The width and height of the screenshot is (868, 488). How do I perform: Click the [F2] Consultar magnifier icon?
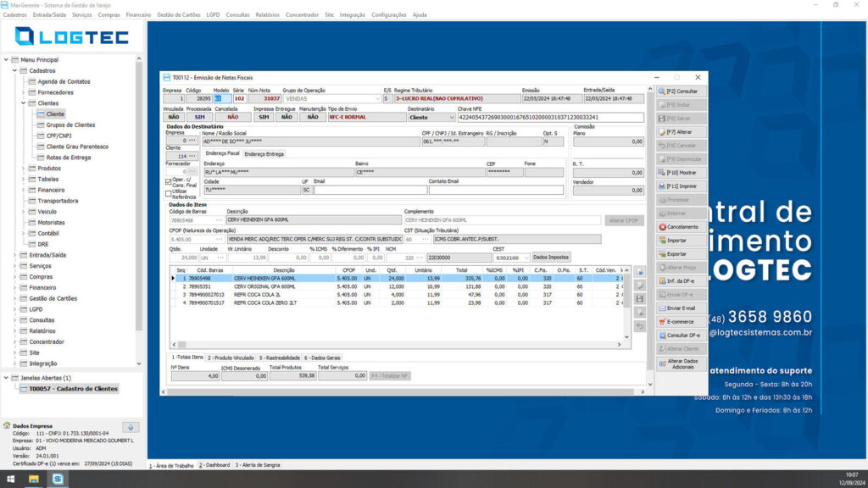click(x=662, y=91)
